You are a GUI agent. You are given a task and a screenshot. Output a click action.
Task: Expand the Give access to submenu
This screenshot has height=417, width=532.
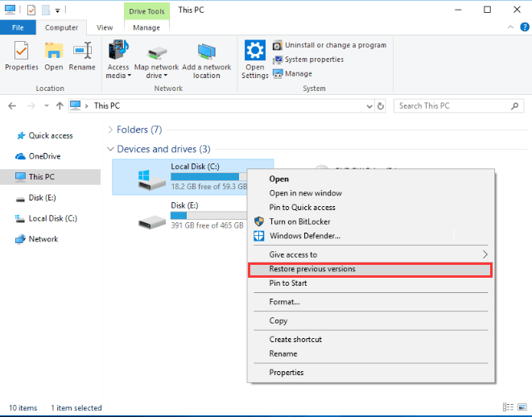[293, 254]
